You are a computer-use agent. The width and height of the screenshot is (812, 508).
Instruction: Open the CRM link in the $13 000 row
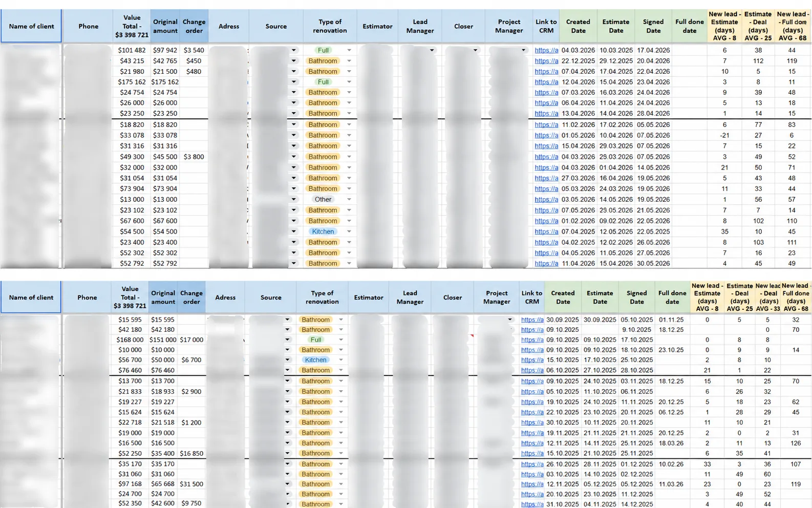tap(546, 199)
